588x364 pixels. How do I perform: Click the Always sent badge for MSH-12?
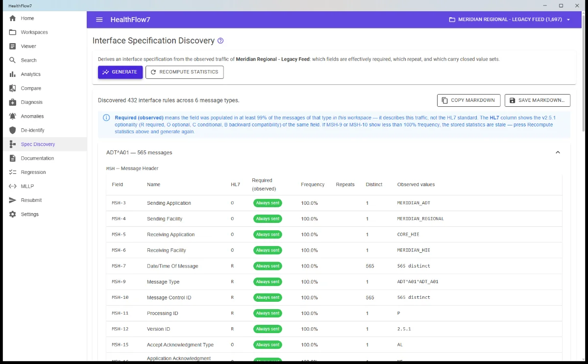[x=268, y=329]
